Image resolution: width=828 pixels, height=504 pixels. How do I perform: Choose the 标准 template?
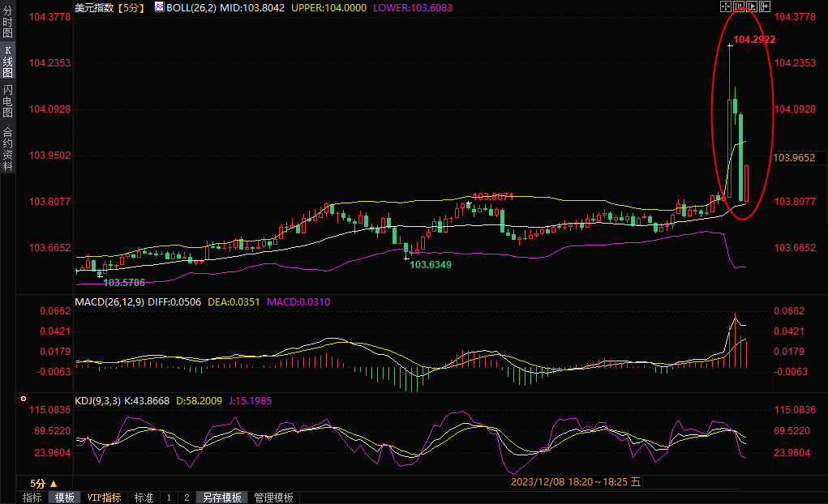[144, 498]
